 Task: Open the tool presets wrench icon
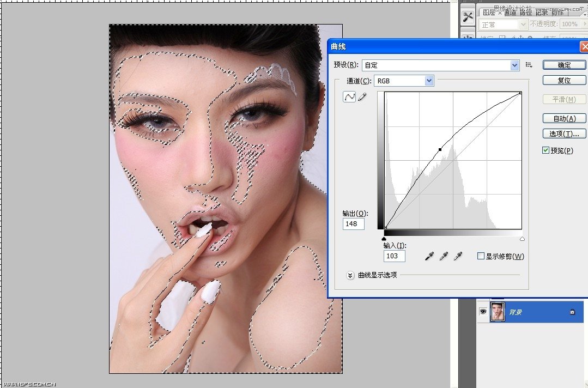click(468, 17)
